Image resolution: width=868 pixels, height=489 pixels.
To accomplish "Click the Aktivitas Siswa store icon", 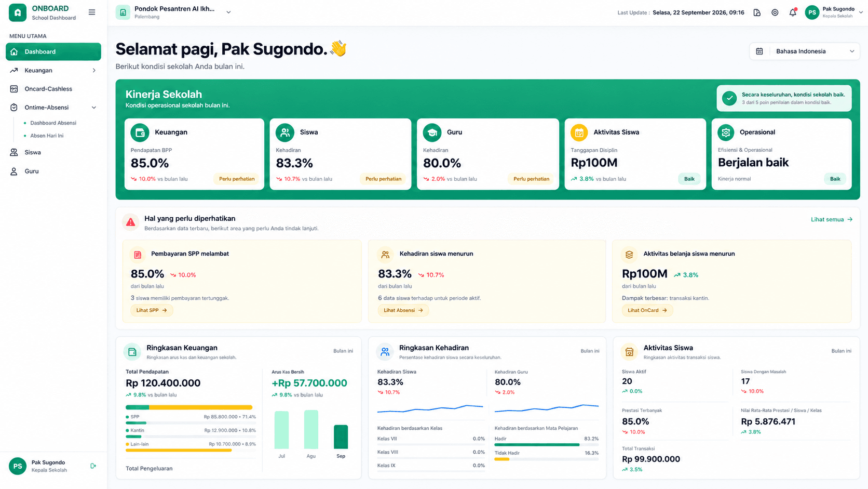I will click(629, 352).
